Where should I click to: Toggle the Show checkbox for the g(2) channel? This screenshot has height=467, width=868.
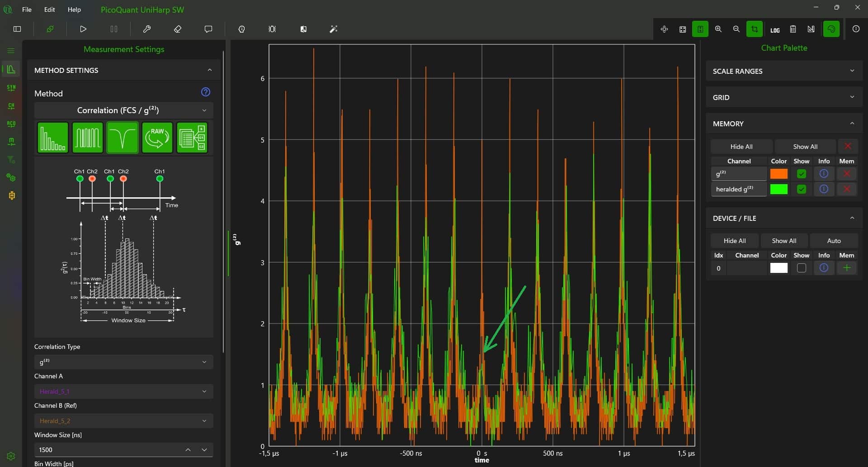[802, 173]
